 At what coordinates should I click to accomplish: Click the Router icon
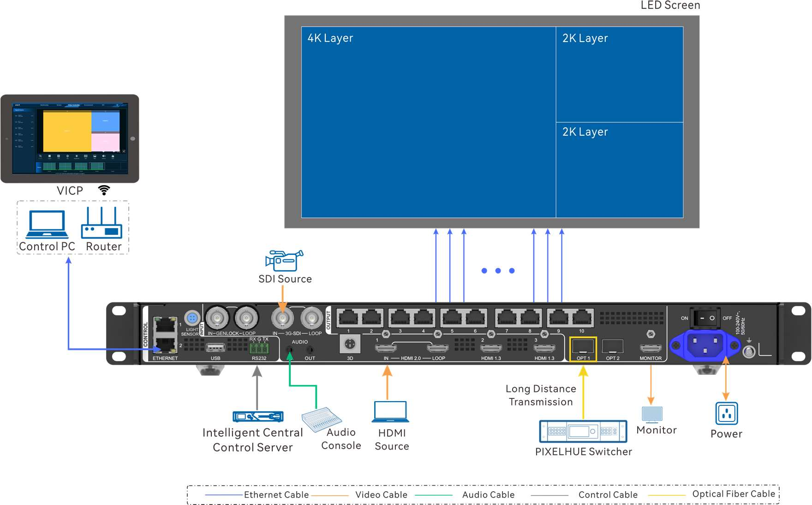[x=101, y=222]
